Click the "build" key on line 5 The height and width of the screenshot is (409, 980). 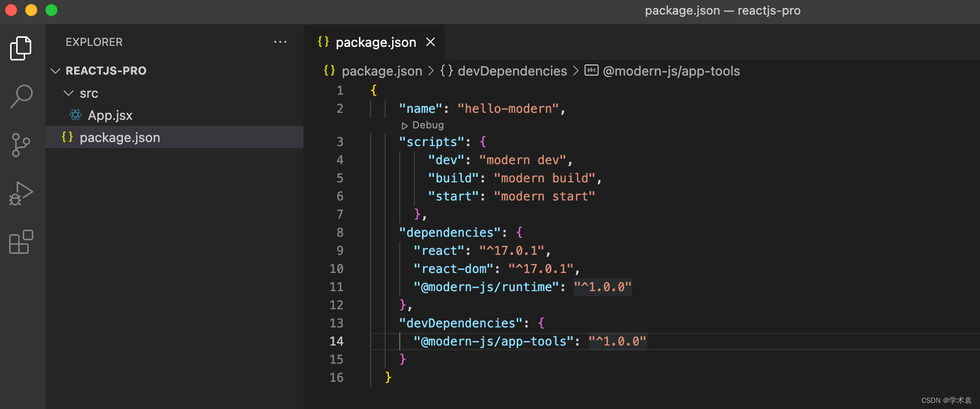(454, 178)
